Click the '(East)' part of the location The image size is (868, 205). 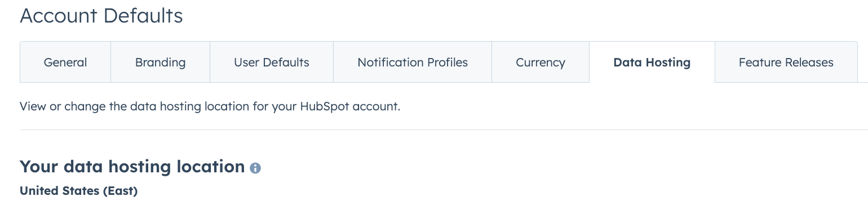120,191
